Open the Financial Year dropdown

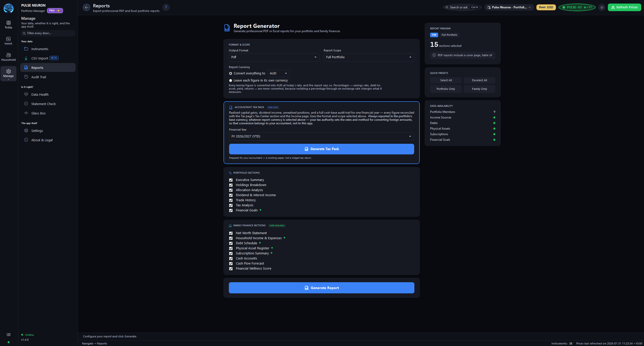point(321,136)
